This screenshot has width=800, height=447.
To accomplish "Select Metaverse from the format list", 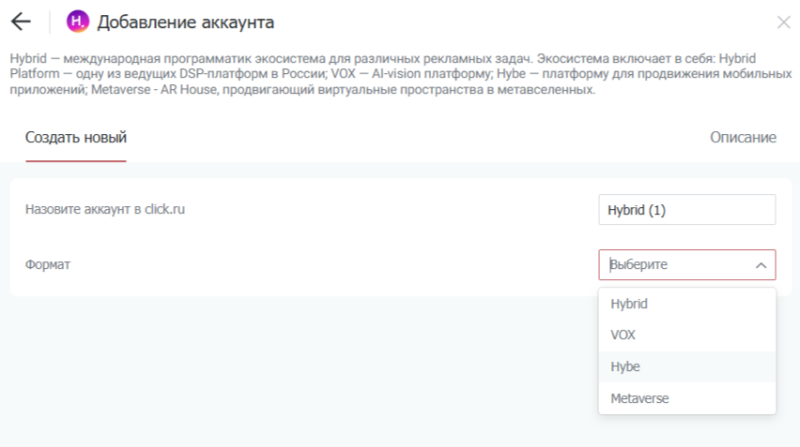I will pyautogui.click(x=687, y=399).
